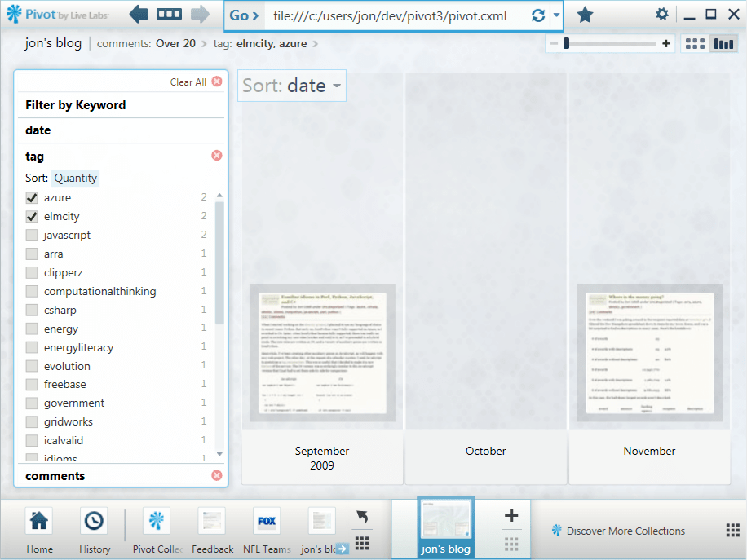Image resolution: width=747 pixels, height=560 pixels.
Task: Open the favorites grid icon
Action: point(362,543)
